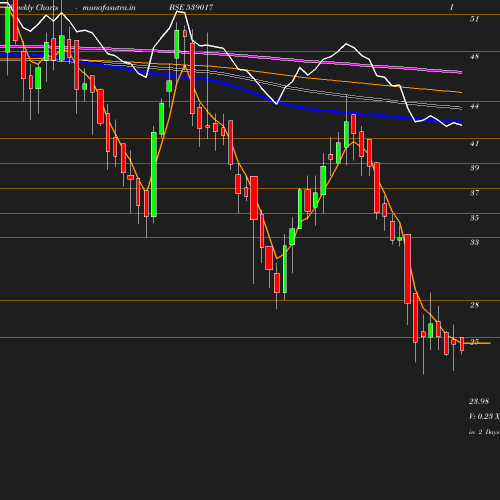The image size is (500, 500).
Task: Click the 'in 2 Days' text
Action: [x=484, y=432]
